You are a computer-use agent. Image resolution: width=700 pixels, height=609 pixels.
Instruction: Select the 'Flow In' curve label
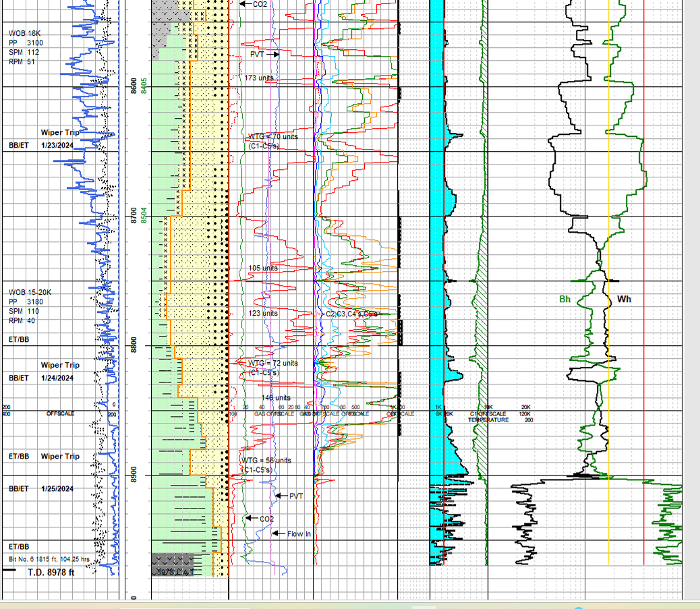pyautogui.click(x=299, y=533)
